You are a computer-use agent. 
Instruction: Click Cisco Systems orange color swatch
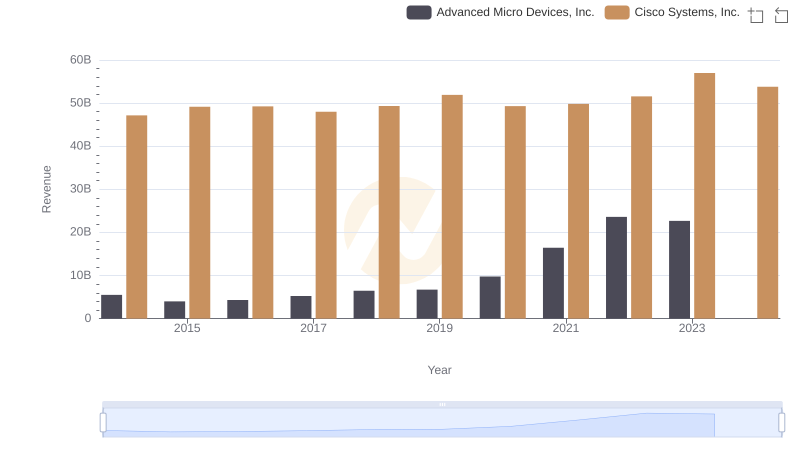point(617,12)
